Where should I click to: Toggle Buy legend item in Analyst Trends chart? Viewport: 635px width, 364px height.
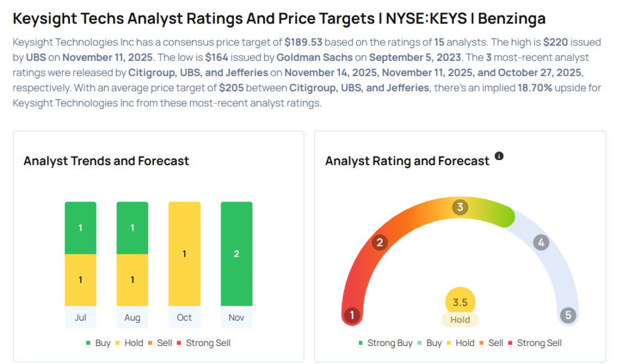[99, 343]
